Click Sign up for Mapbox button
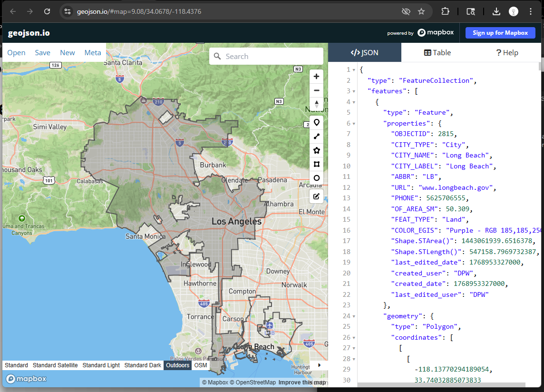The height and width of the screenshot is (392, 544). (x=500, y=33)
